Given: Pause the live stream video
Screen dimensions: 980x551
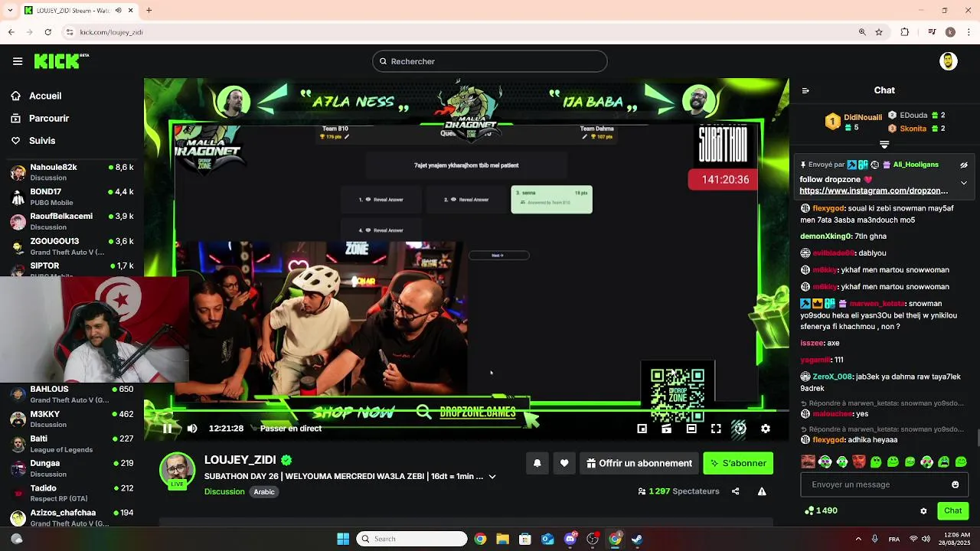Looking at the screenshot, I should [167, 429].
